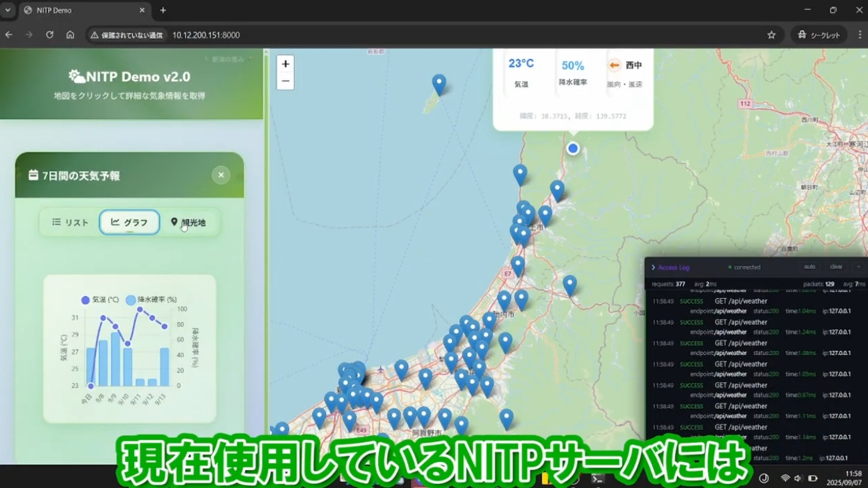Minimize the Access Log panel
This screenshot has width=868, height=488.
[x=859, y=267]
